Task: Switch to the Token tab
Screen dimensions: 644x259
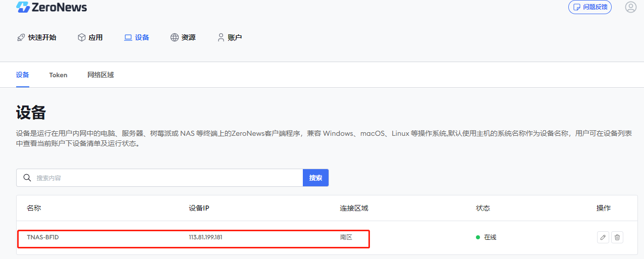Action: (58, 75)
